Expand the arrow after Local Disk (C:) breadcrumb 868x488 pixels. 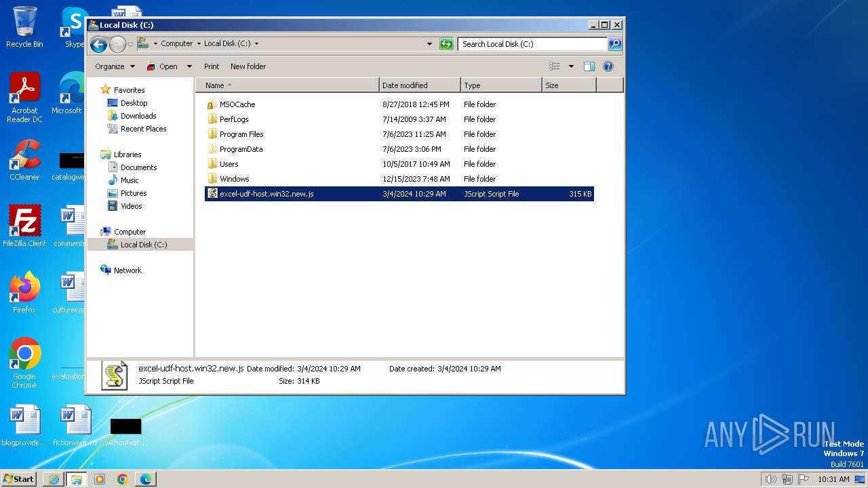(256, 43)
